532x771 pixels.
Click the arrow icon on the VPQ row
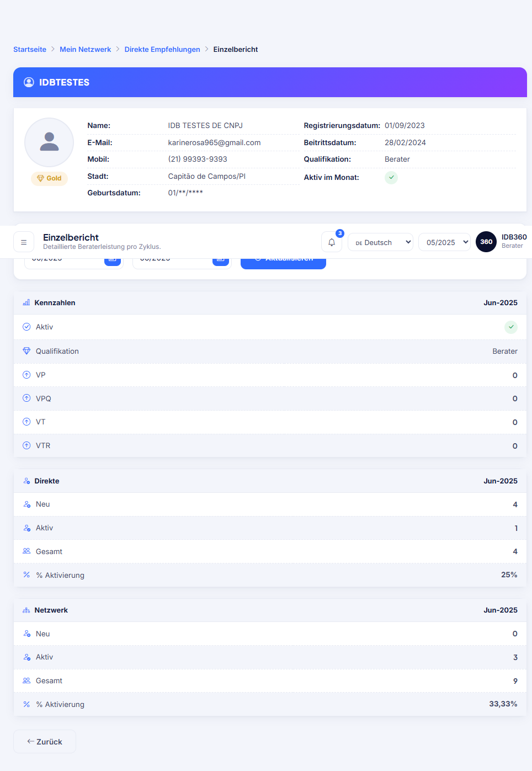[26, 398]
